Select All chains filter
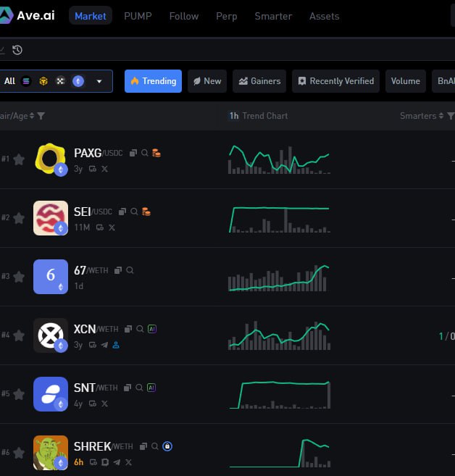Viewport: 455px width, 476px height. click(x=9, y=81)
